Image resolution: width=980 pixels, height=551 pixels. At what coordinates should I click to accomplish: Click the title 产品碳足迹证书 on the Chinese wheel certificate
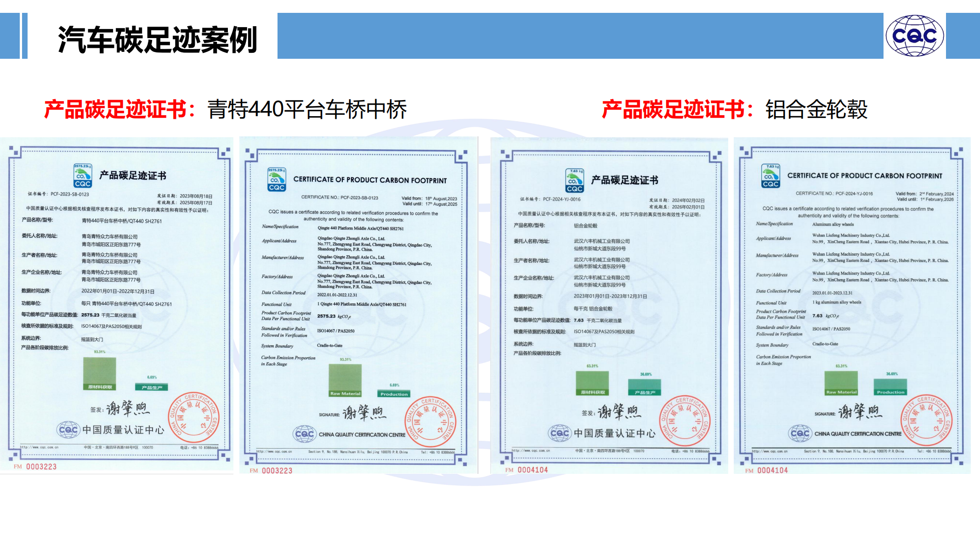tap(624, 180)
